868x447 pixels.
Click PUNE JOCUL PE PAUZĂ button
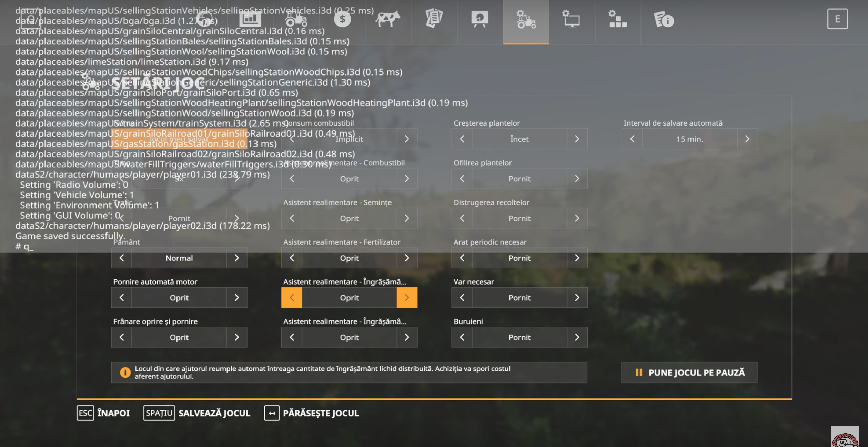coord(689,372)
